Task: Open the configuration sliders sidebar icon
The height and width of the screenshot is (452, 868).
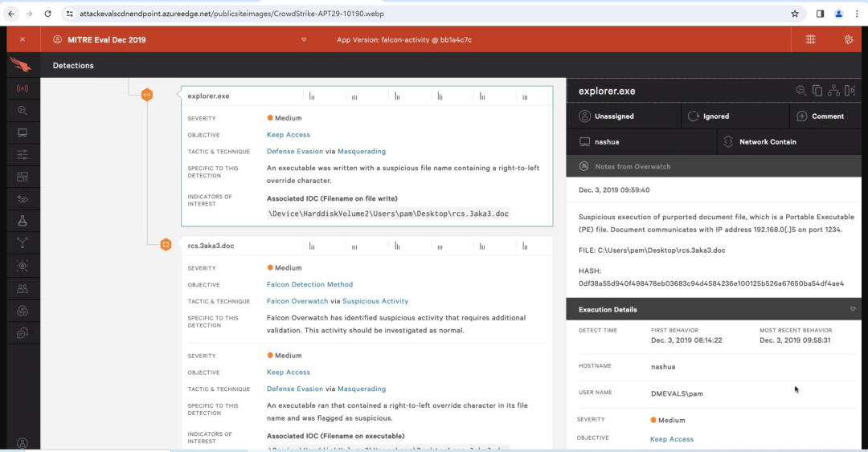Action: coord(23,155)
